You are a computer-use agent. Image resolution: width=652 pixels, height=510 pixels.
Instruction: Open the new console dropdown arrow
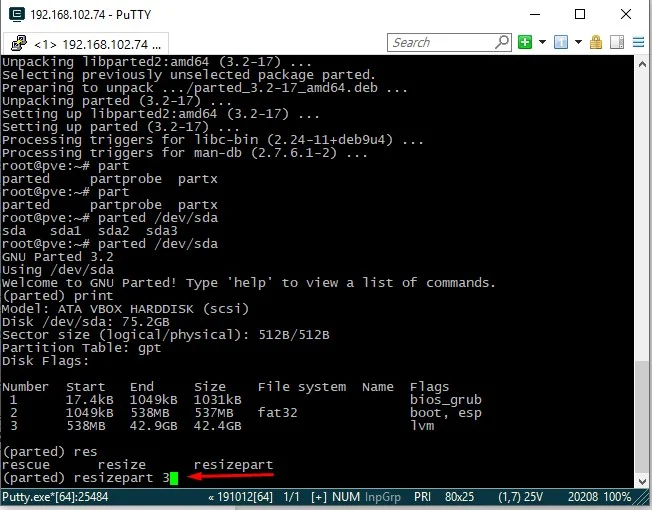pos(542,42)
